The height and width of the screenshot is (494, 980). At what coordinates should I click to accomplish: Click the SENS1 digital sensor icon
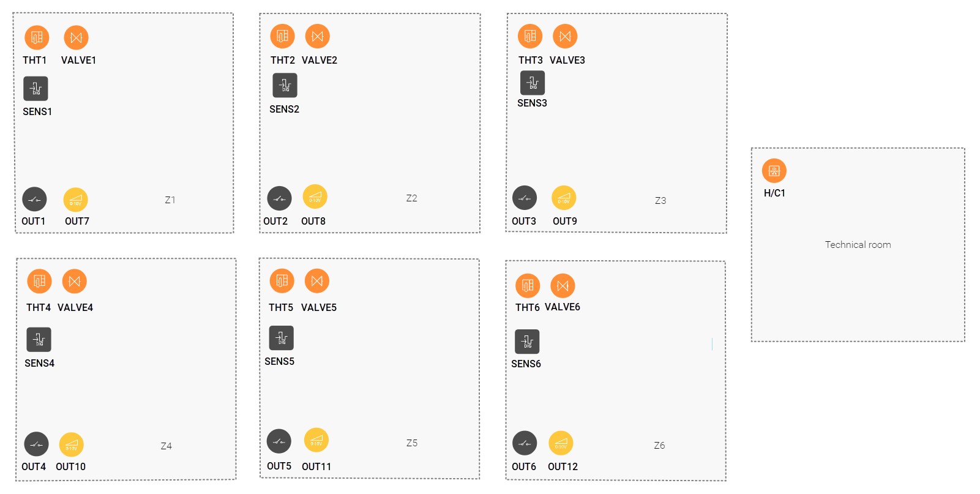tap(36, 88)
